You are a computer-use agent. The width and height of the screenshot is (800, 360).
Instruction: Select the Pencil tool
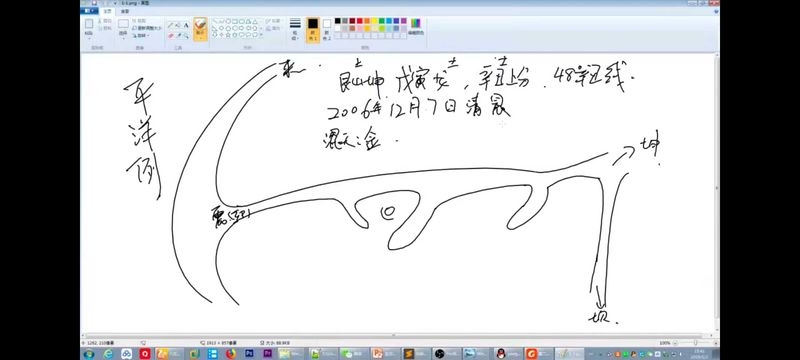[170, 25]
